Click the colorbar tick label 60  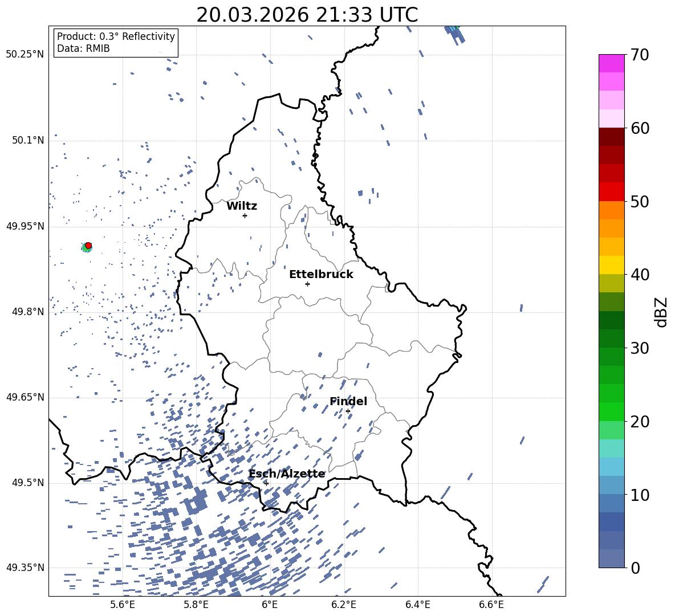(x=640, y=128)
